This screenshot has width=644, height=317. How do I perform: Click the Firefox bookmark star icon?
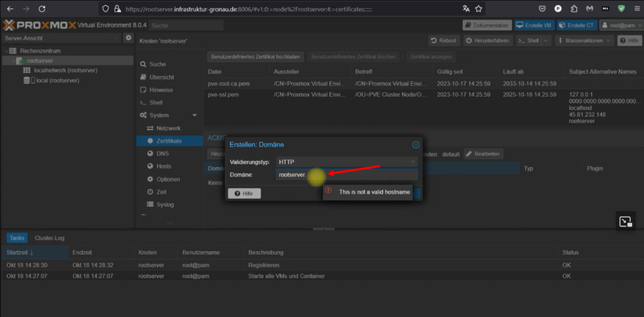pyautogui.click(x=479, y=9)
